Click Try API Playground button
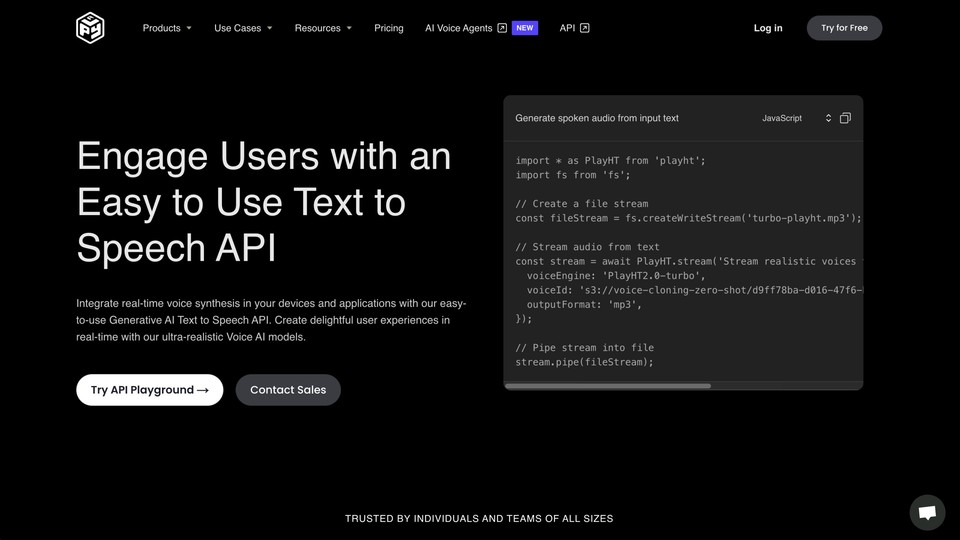 (149, 390)
